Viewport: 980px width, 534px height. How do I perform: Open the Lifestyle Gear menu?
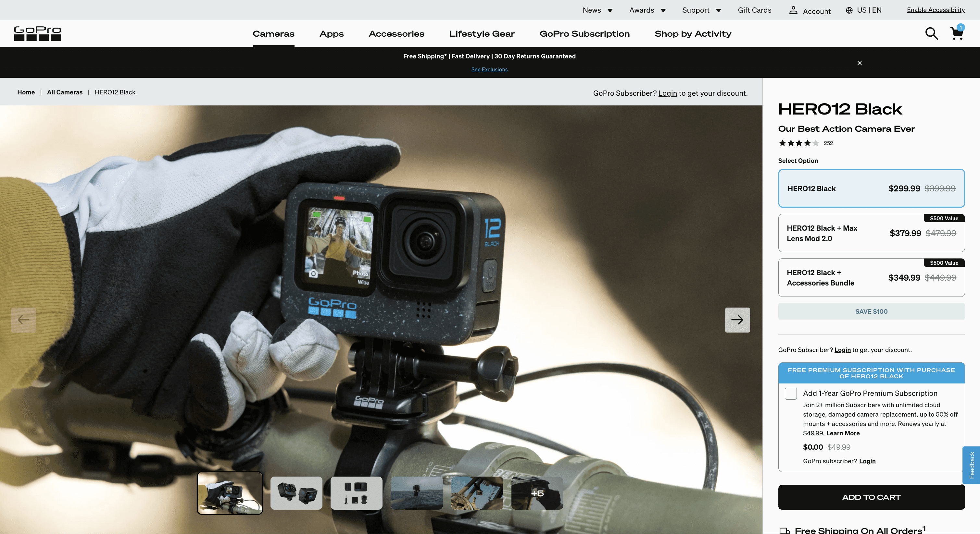tap(482, 34)
